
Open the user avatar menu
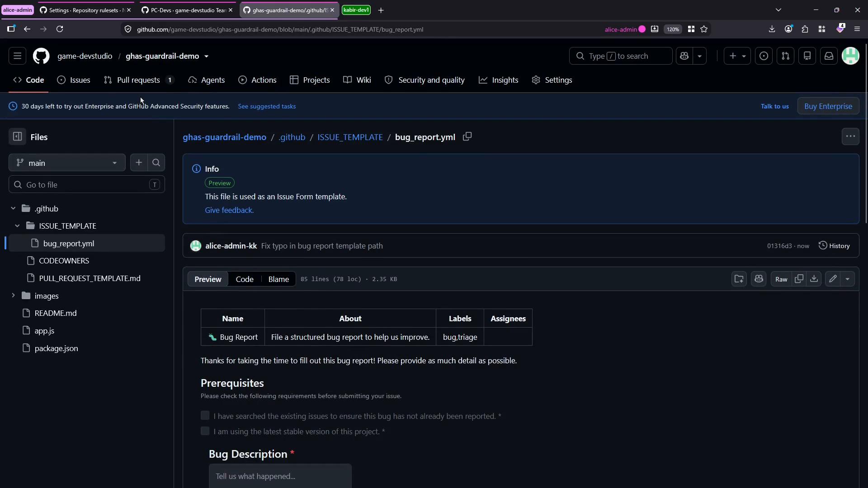[850, 56]
